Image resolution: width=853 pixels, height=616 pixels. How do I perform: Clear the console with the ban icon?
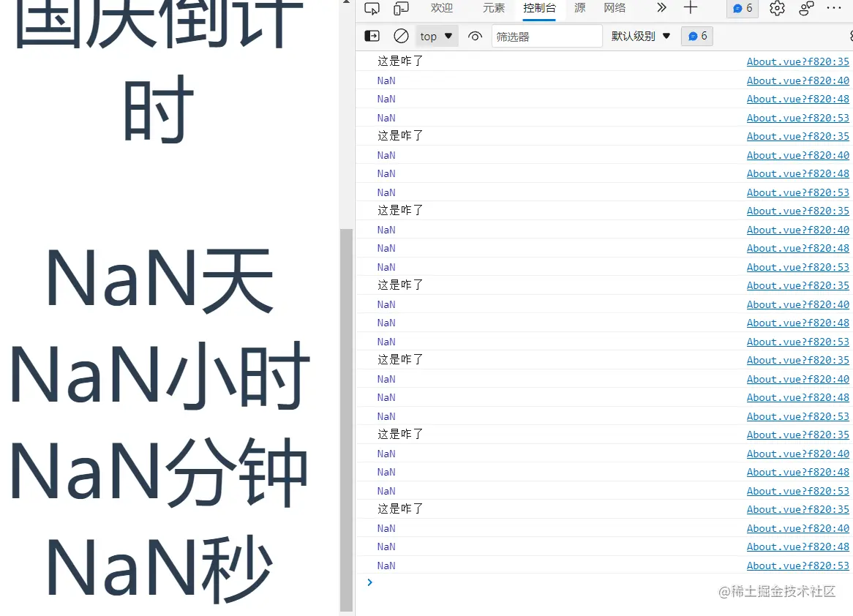click(401, 36)
